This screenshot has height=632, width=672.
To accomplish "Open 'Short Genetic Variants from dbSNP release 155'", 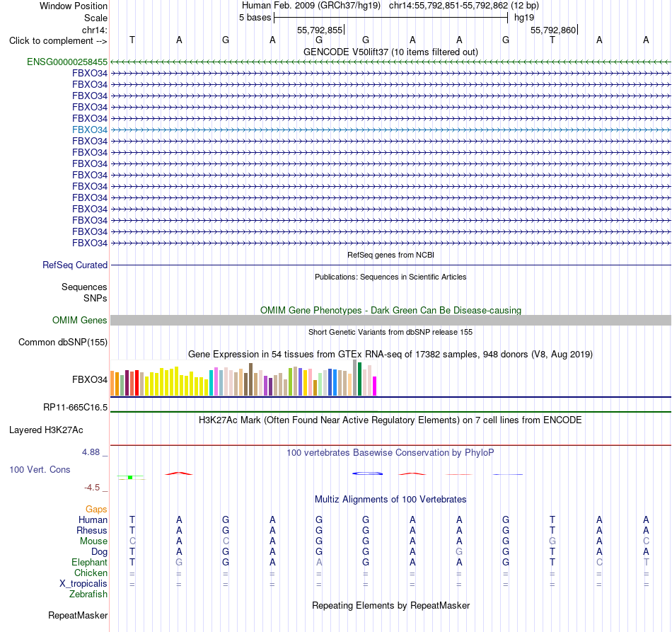I will [390, 333].
